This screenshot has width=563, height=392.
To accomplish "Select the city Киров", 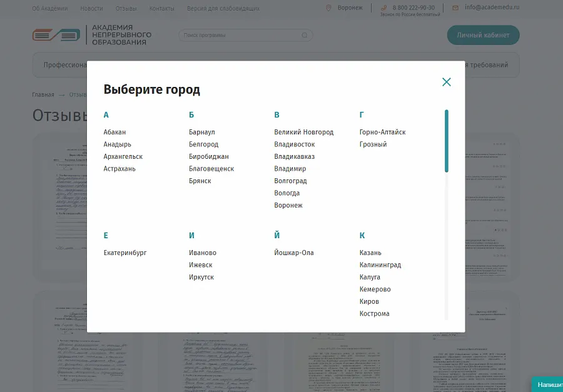I will 369,301.
